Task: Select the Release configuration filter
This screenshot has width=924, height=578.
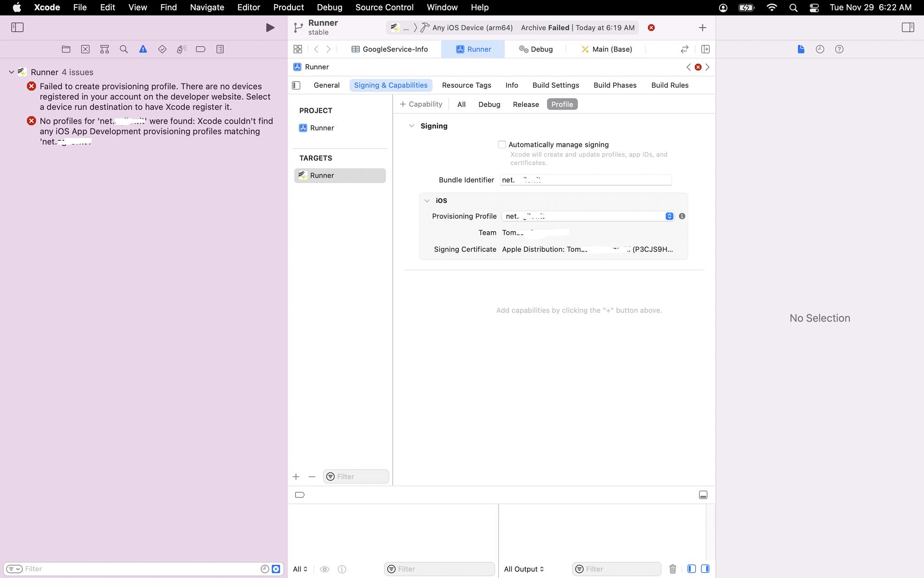Action: 526,104
